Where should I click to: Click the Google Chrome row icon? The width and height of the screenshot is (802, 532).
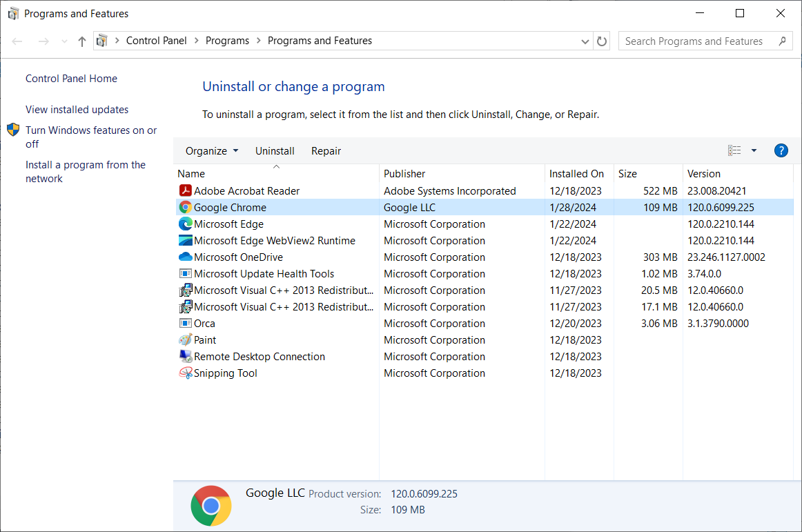pos(185,207)
